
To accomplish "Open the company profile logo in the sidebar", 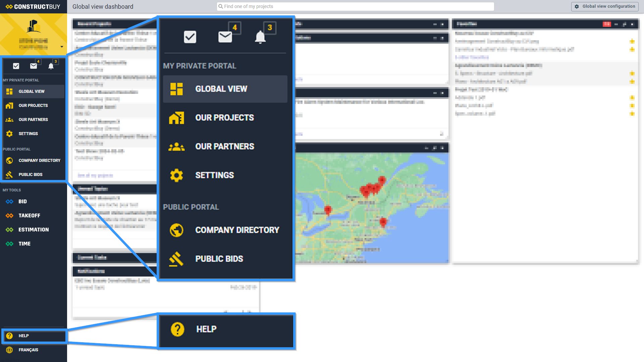I will pos(34,26).
